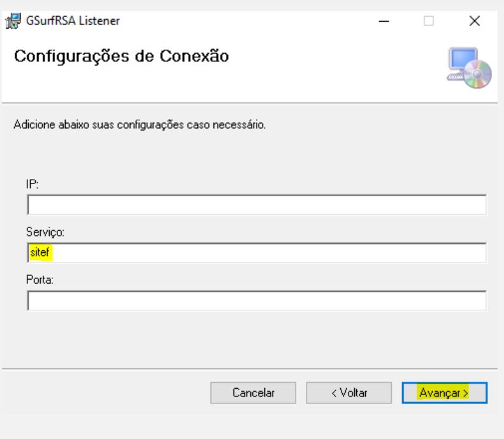Close the GSurfRSA Listener window
The width and height of the screenshot is (504, 439).
[475, 21]
